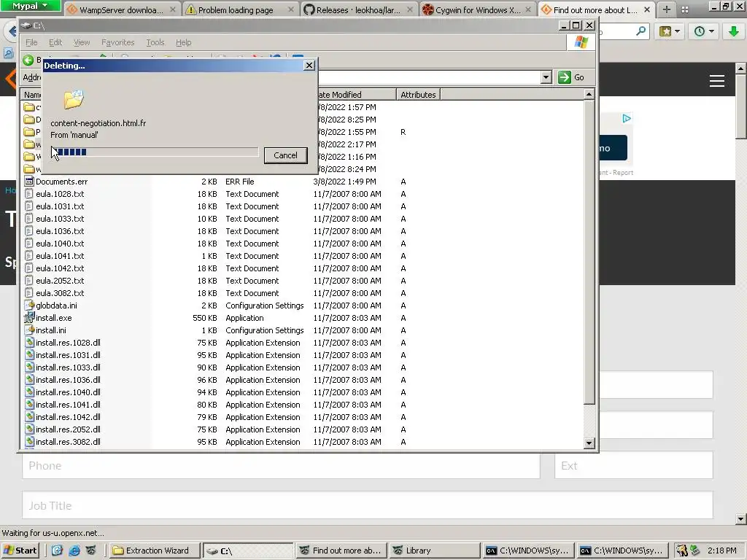Click the Job Title input field

pyautogui.click(x=368, y=505)
